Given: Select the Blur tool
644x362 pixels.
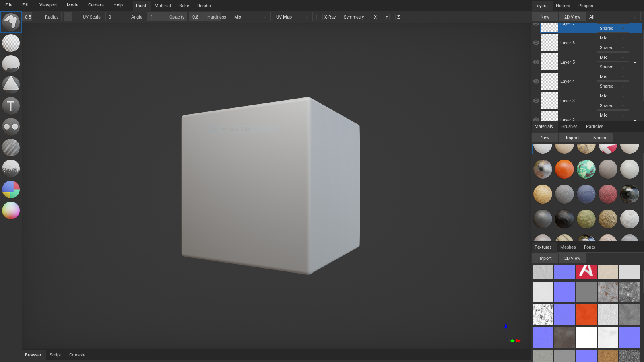Looking at the screenshot, I should pyautogui.click(x=11, y=147).
